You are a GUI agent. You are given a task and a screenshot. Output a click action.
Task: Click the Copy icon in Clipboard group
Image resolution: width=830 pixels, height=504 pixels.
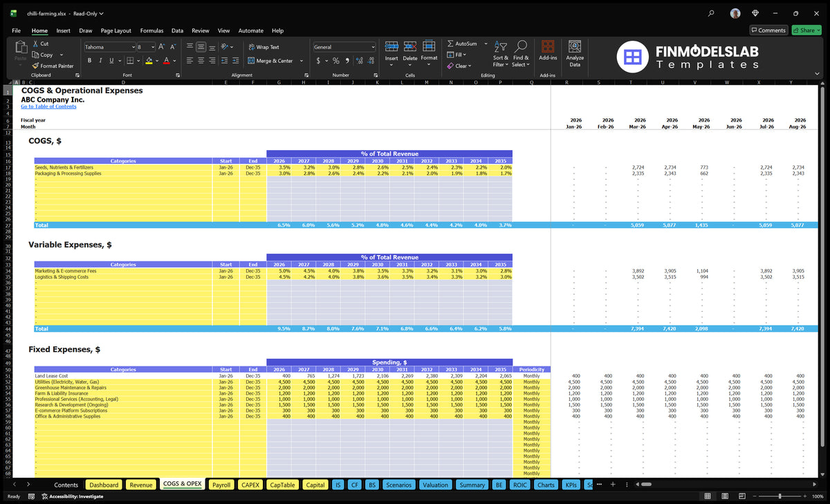coord(35,55)
